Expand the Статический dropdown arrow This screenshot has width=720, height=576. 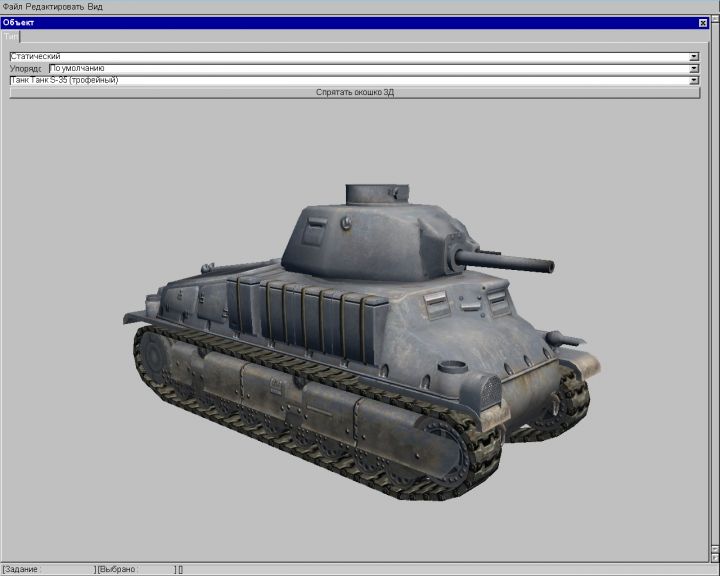coord(694,57)
